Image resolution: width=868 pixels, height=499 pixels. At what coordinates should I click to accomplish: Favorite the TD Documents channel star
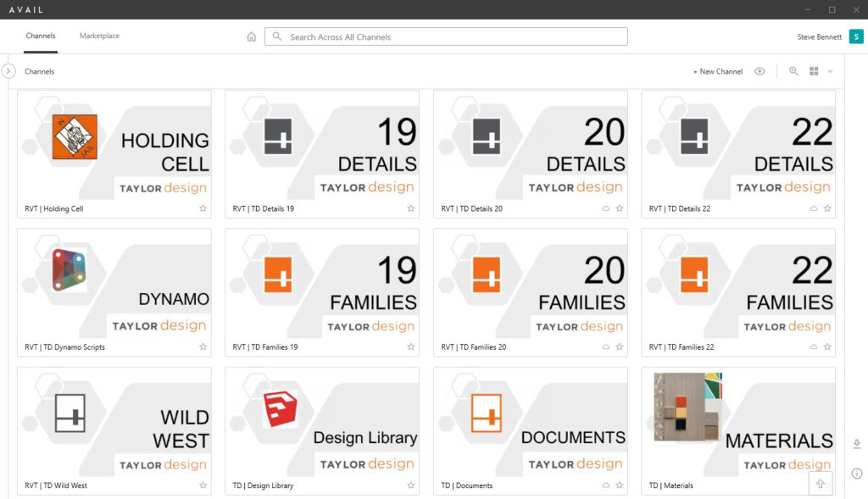click(620, 485)
